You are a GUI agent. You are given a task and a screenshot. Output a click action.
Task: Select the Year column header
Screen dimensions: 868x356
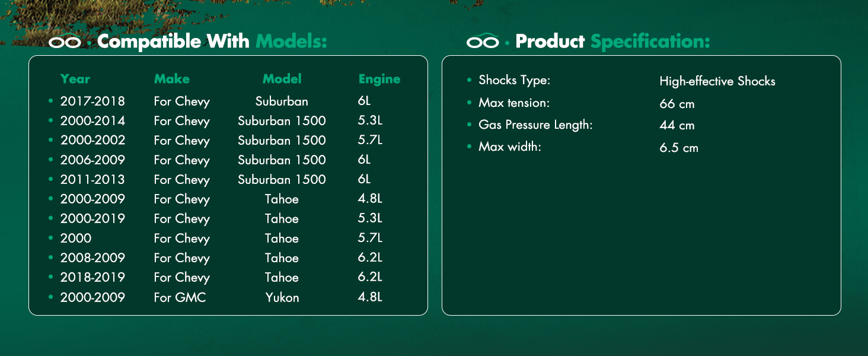click(75, 79)
